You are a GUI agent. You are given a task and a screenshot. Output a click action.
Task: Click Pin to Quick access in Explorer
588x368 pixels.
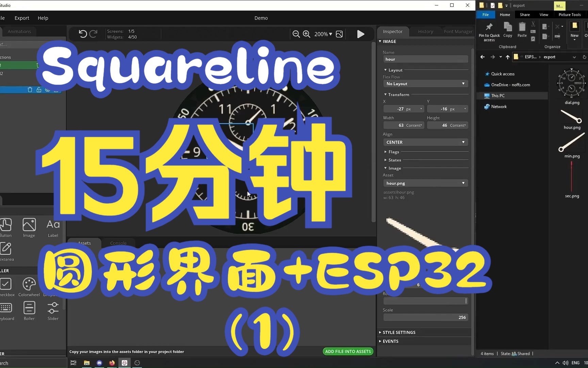489,32
